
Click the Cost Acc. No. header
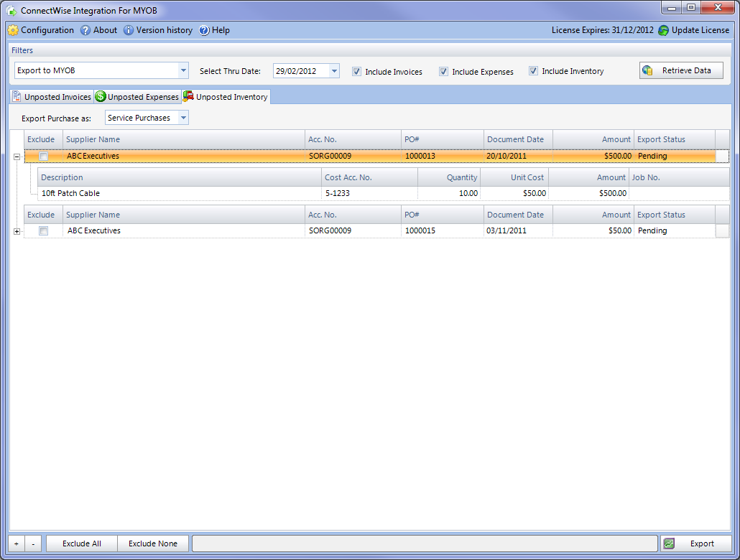(x=369, y=177)
